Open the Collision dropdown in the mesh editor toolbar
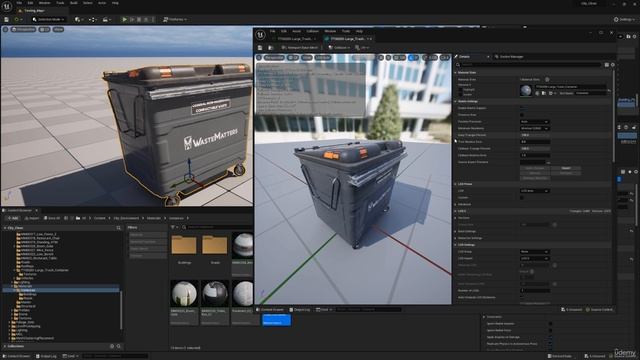640x360 pixels. coord(339,48)
